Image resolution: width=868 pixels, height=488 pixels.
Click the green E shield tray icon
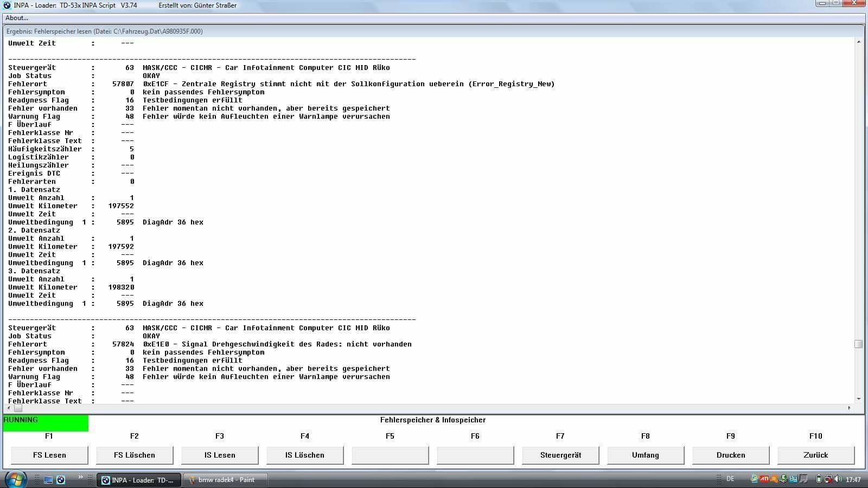(x=784, y=479)
